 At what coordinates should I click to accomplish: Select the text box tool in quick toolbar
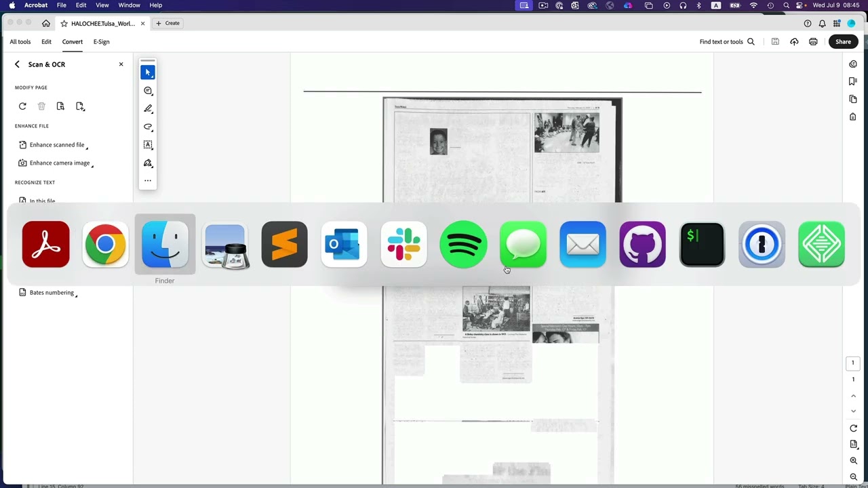(x=148, y=144)
